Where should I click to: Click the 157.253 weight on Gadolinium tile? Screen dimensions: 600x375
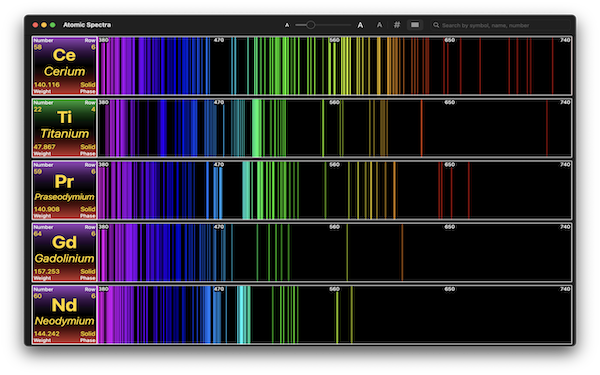[x=47, y=272]
